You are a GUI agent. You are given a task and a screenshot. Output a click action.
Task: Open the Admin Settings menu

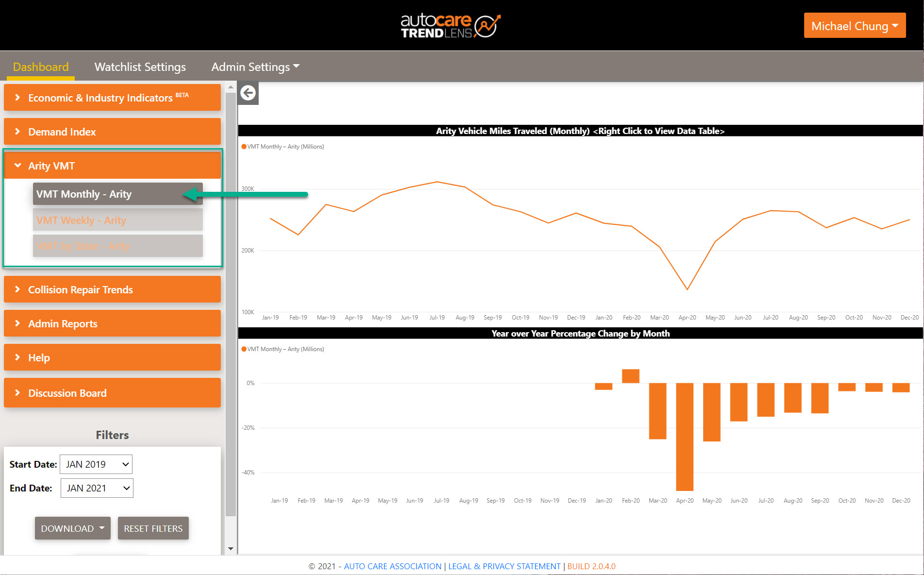(255, 67)
